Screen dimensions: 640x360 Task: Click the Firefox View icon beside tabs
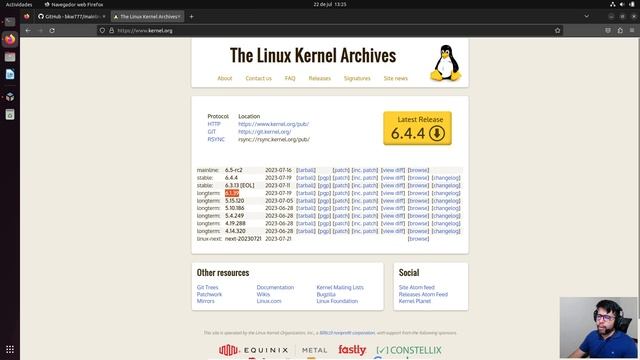(x=27, y=17)
